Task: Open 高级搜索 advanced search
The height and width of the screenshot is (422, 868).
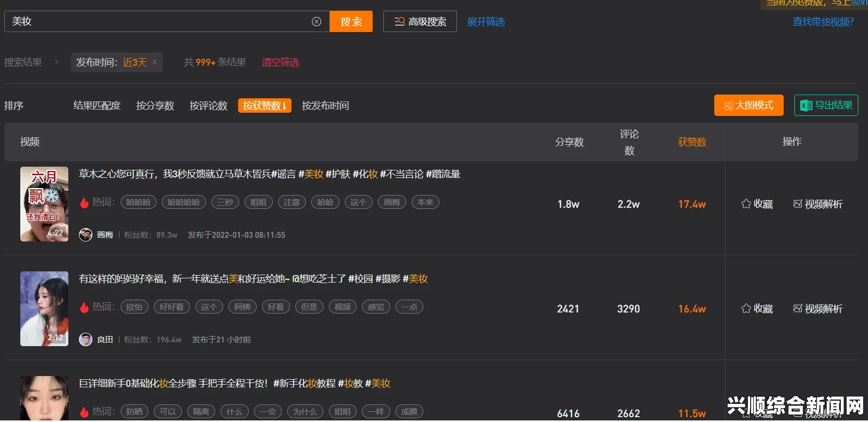Action: (x=420, y=21)
